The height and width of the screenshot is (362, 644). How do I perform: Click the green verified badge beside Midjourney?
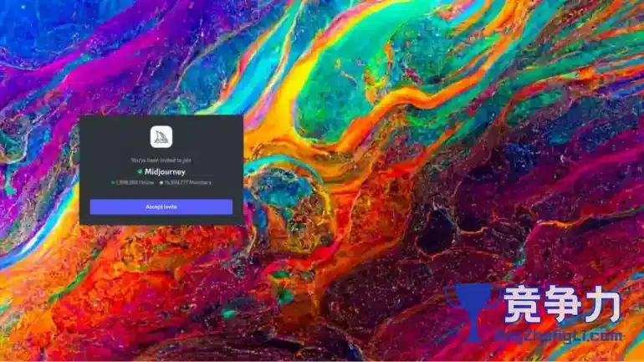(140, 171)
